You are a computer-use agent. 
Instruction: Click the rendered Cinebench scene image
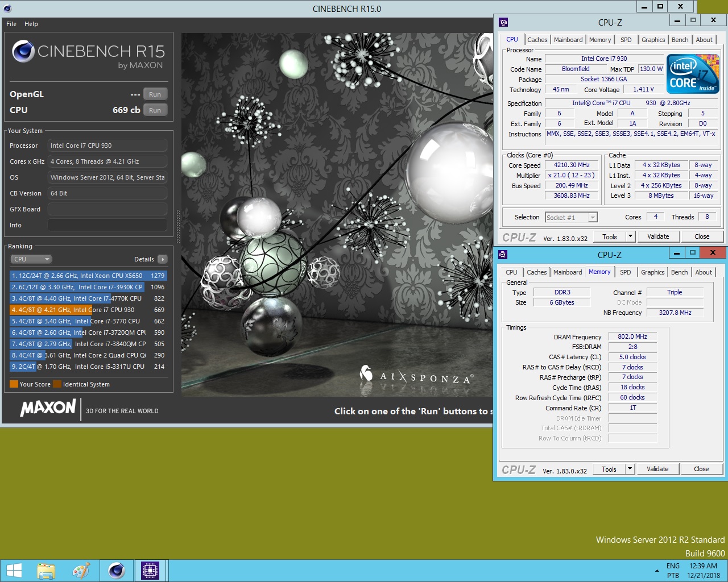coord(337,215)
